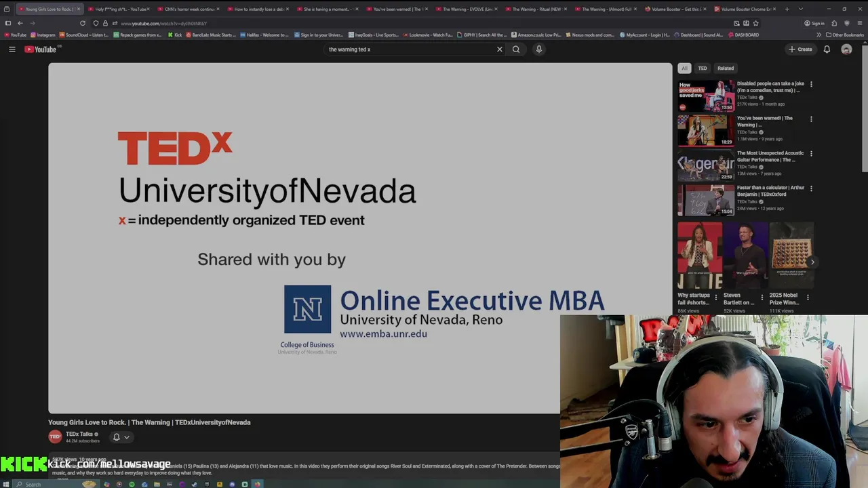Click the browser Sign in button
This screenshot has width=868, height=488.
814,23
